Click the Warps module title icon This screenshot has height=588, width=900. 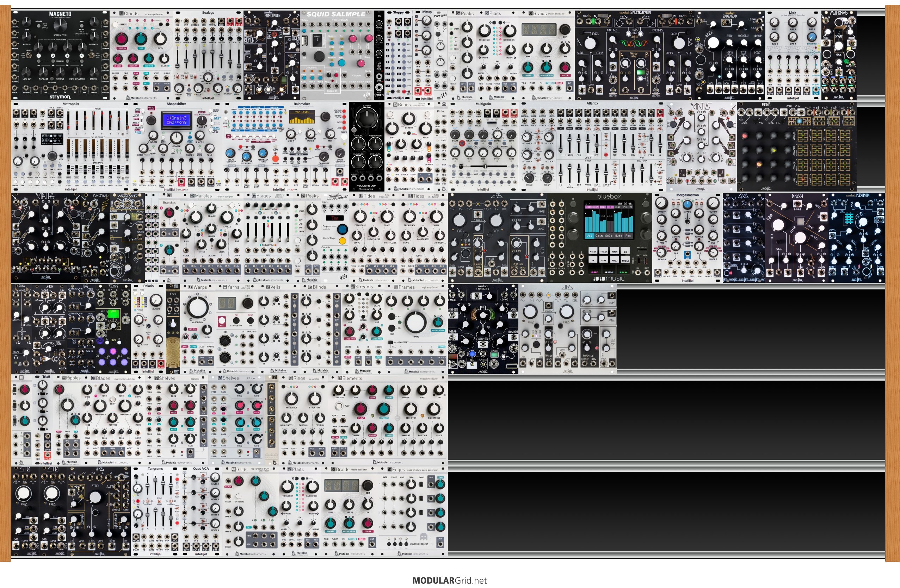(190, 287)
